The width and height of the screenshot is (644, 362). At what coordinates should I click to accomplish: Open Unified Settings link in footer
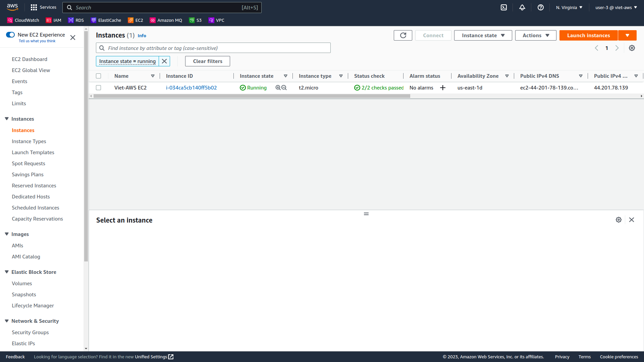point(154,357)
